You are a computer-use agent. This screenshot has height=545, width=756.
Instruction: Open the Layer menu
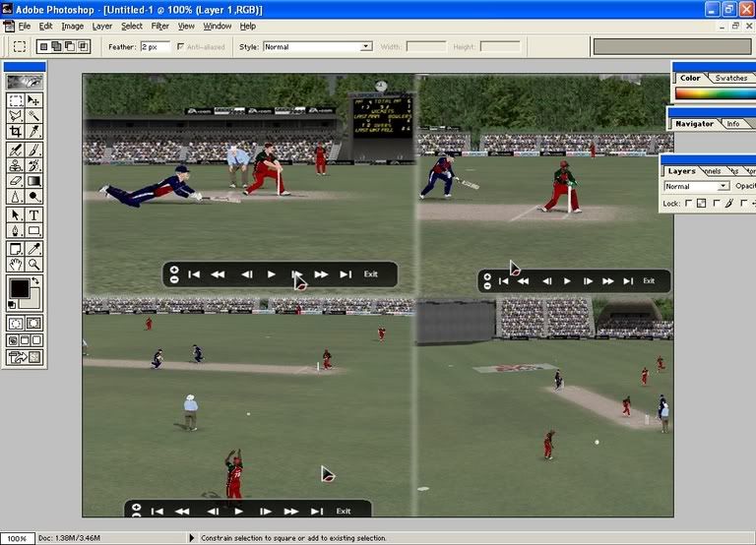pyautogui.click(x=102, y=26)
